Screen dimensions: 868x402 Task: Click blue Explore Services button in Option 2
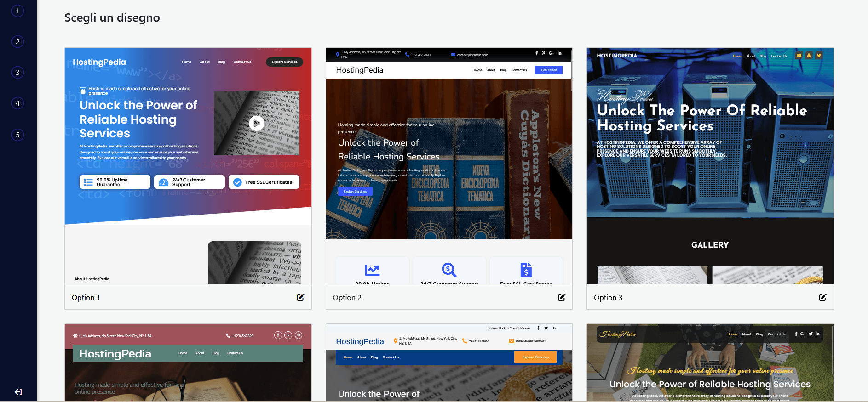tap(355, 192)
